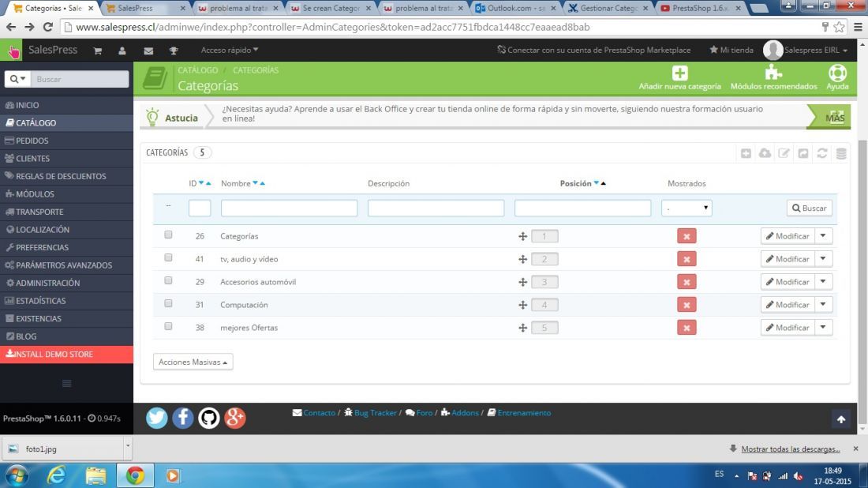The width and height of the screenshot is (868, 488).
Task: Open the ESTADÍSTICAS menu item
Action: coord(66,301)
